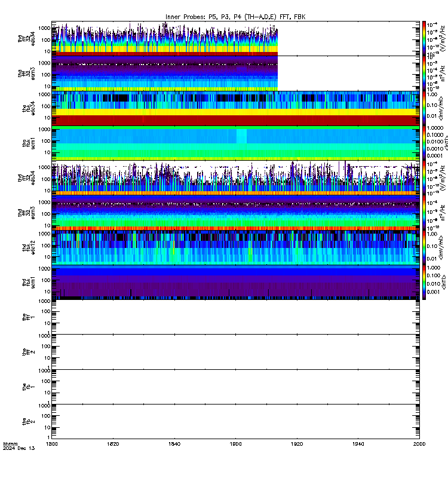
Task: Click the "1940" time axis label
Action: pyautogui.click(x=358, y=444)
